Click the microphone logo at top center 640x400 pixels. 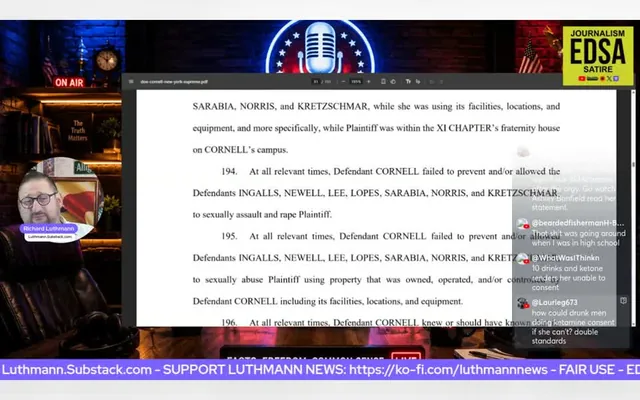(x=320, y=47)
